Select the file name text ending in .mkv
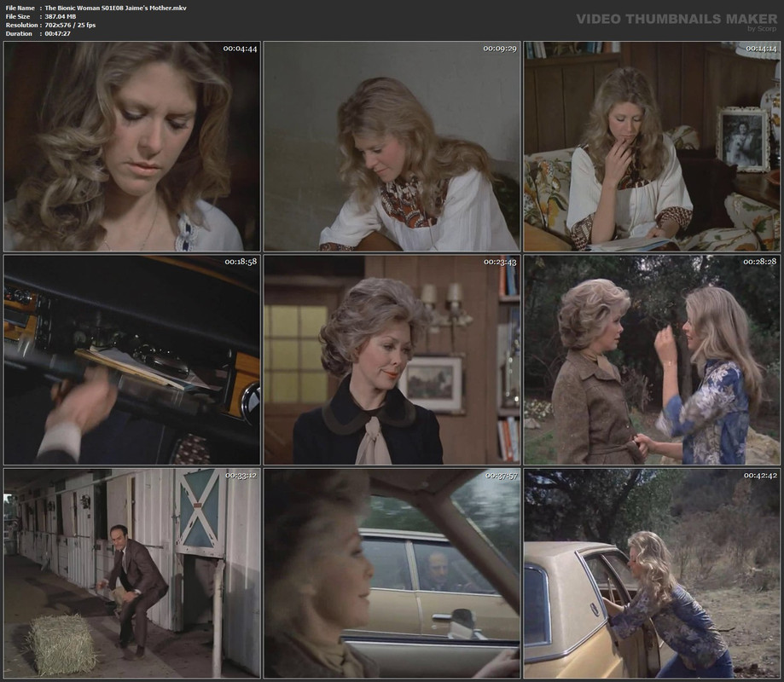 [x=115, y=8]
